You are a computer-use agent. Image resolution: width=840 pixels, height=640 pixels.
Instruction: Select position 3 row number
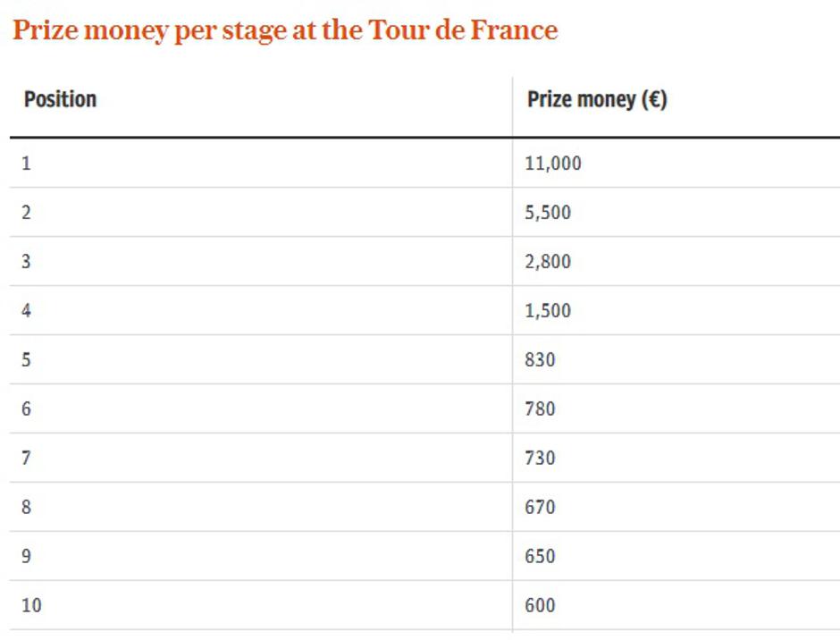pyautogui.click(x=26, y=262)
